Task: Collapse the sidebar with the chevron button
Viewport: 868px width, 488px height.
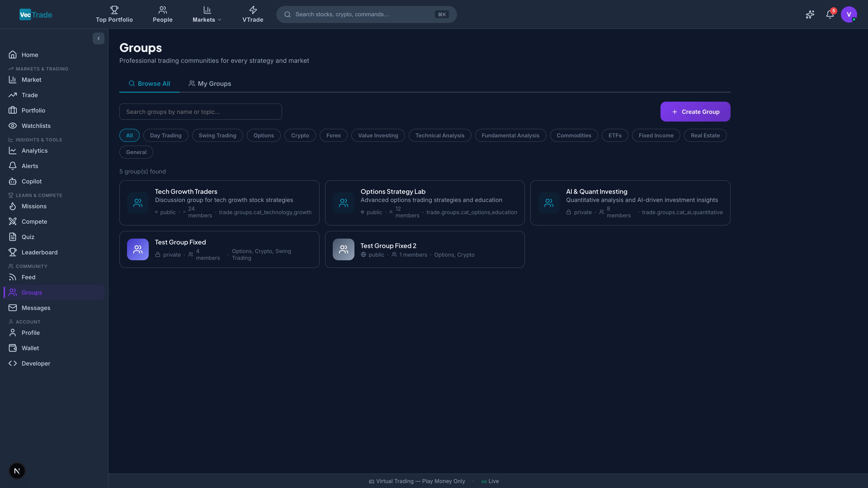Action: [98, 38]
